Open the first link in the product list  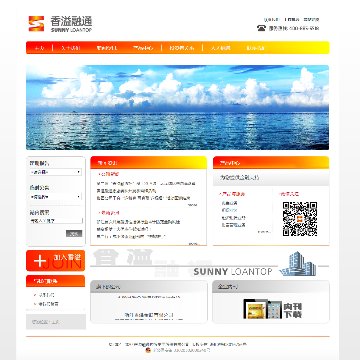pos(229,203)
